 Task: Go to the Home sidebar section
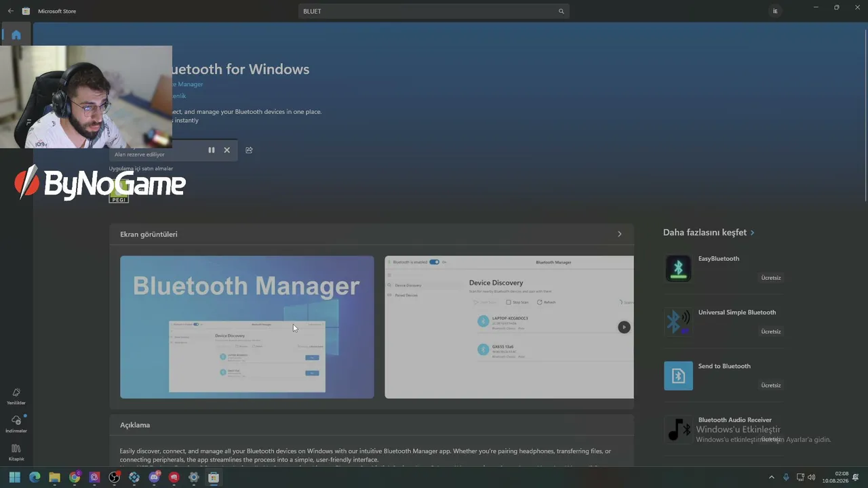(16, 35)
